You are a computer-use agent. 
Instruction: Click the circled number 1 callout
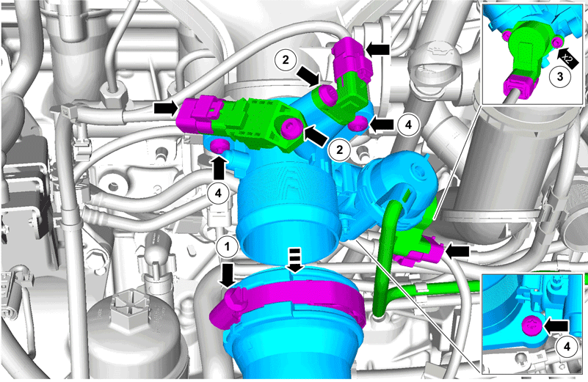coord(227,247)
